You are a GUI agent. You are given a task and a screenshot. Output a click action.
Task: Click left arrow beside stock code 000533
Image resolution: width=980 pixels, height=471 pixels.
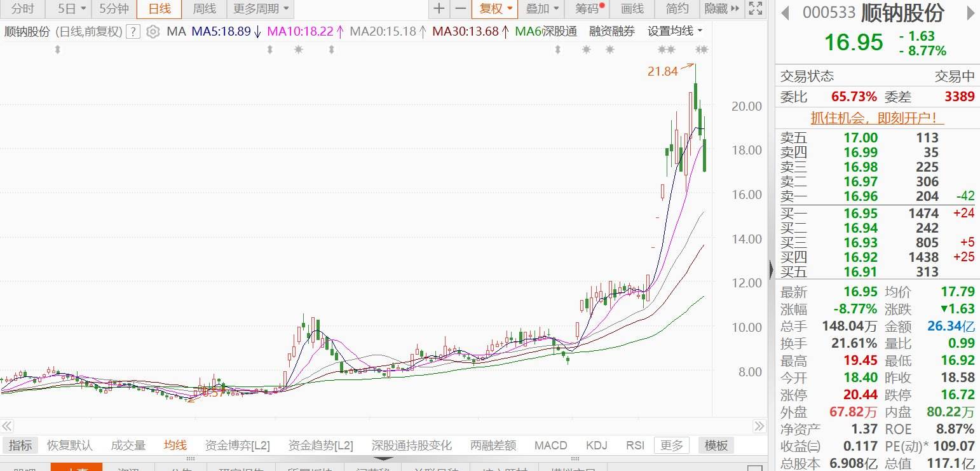(785, 13)
